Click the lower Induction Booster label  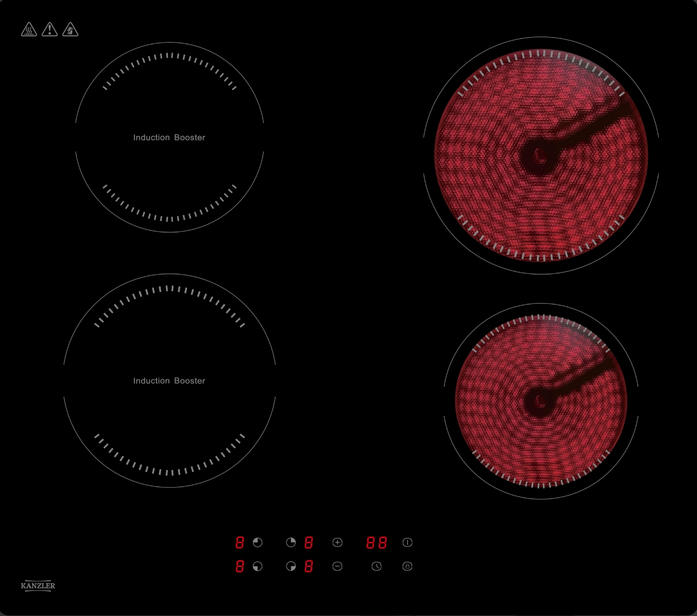[x=169, y=380]
